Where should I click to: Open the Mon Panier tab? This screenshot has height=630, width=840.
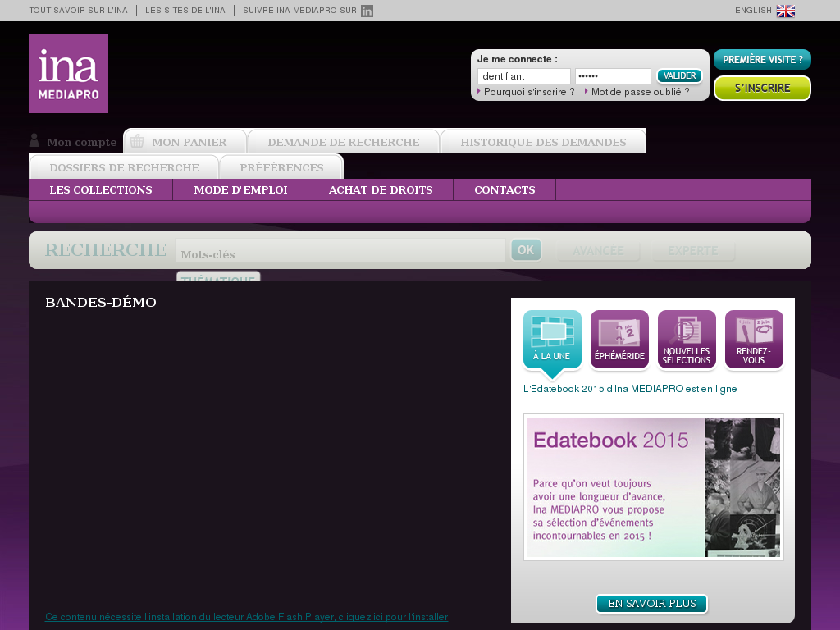pyautogui.click(x=185, y=141)
